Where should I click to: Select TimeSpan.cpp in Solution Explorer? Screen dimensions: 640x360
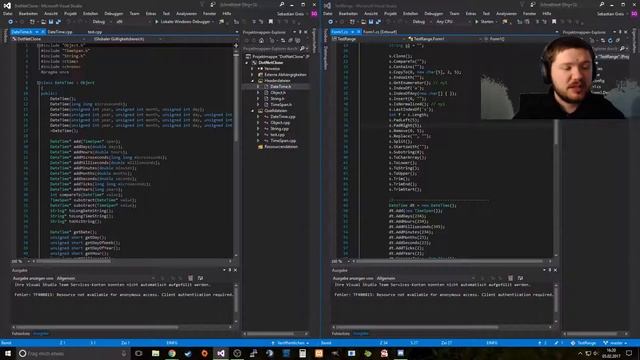(x=283, y=141)
